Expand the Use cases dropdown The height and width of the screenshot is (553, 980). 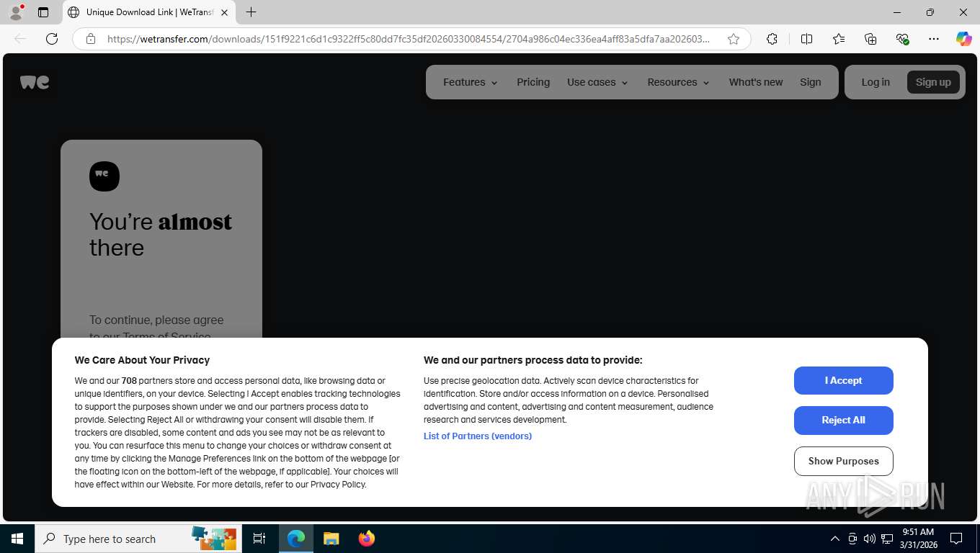click(597, 82)
